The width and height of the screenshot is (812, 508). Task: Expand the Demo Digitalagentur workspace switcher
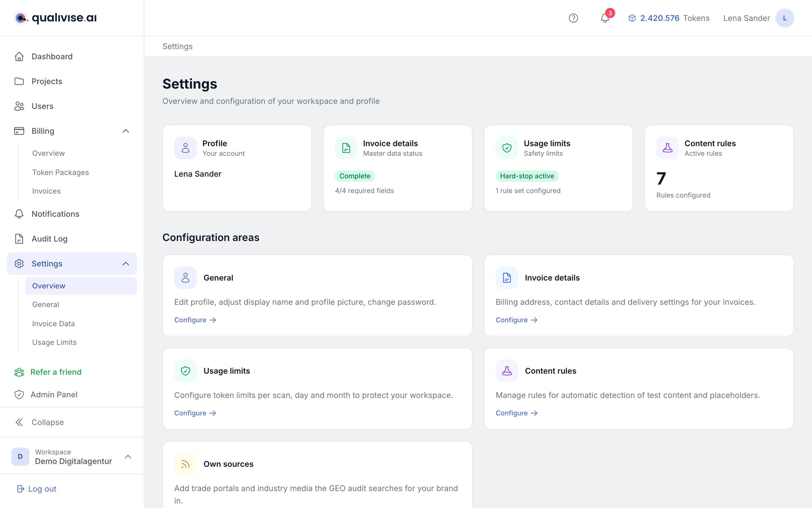click(x=128, y=457)
